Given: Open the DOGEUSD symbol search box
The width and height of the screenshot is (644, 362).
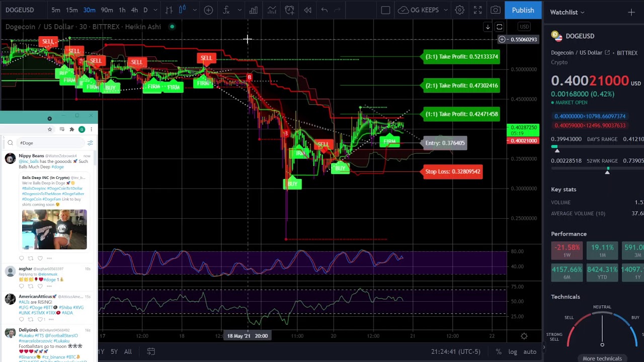Looking at the screenshot, I should [20, 10].
